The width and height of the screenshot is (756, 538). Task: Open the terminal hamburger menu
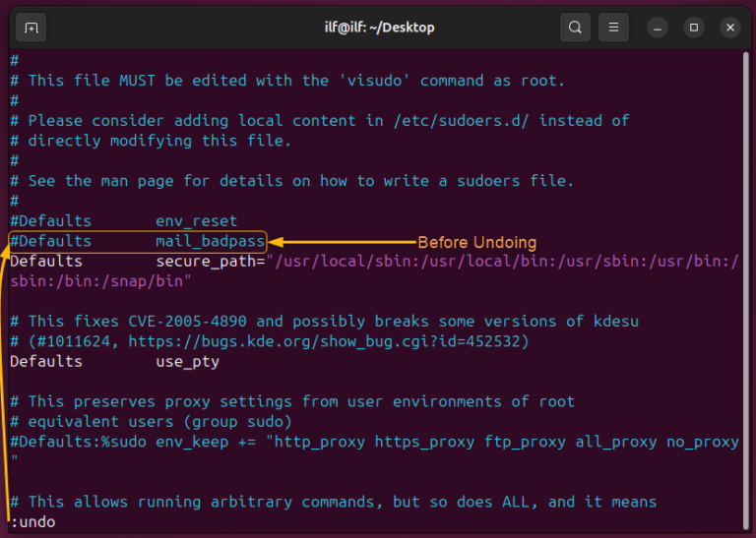614,28
